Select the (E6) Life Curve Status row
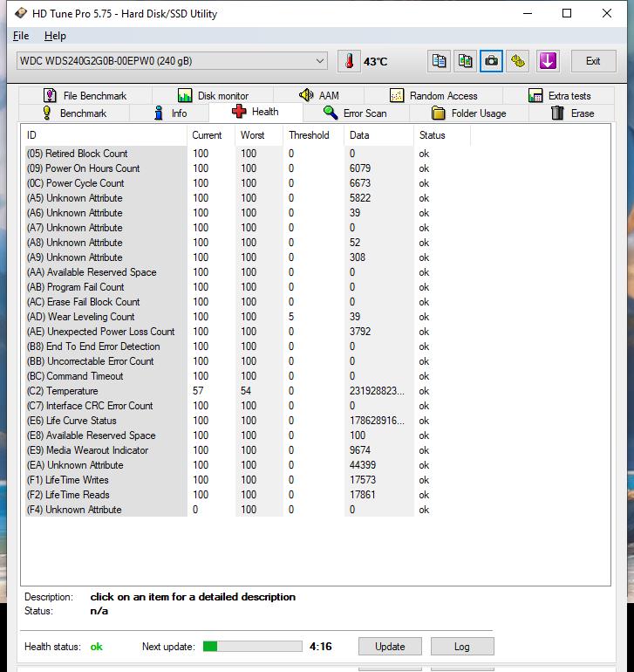Viewport: 634px width, 672px height. coord(248,421)
